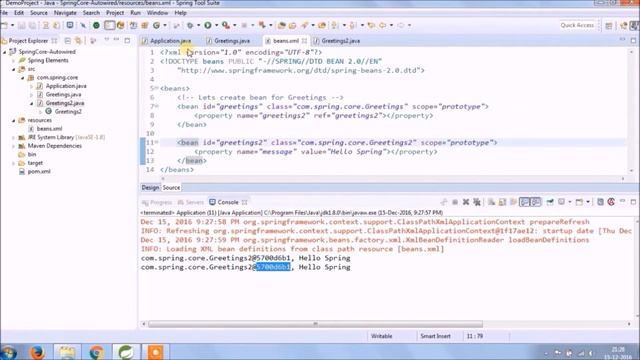Open the Run menu
The image size is (640, 360).
coord(136,13)
